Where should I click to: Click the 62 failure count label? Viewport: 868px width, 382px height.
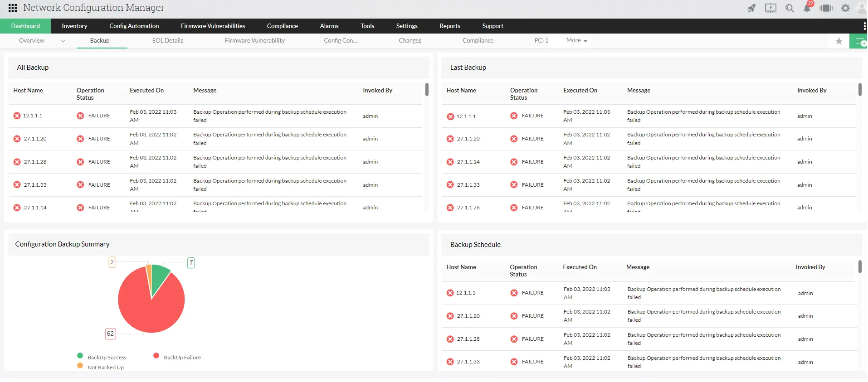click(x=110, y=334)
